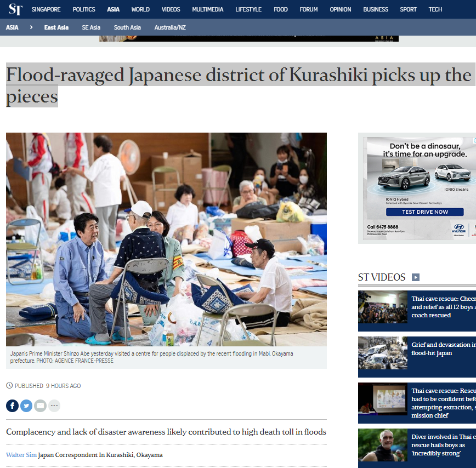The image size is (476, 468).
Task: Open the Lifestyle menu item
Action: [x=248, y=9]
